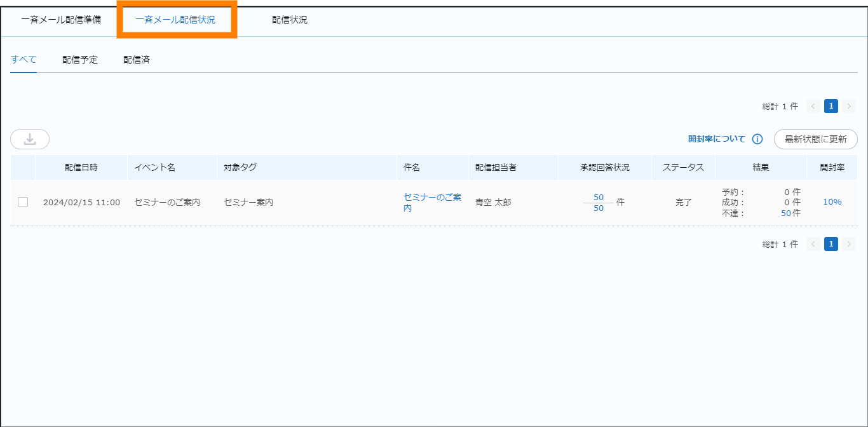Open the 配信状況 tab

coord(290,20)
